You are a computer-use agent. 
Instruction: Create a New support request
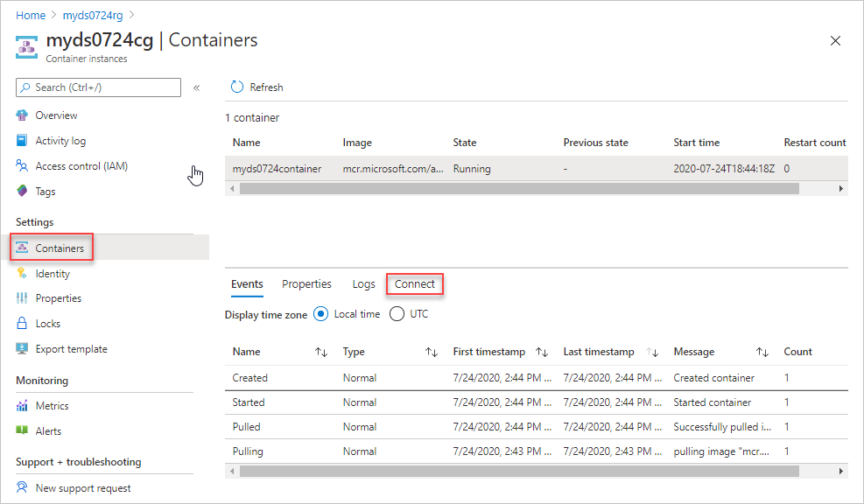click(87, 487)
